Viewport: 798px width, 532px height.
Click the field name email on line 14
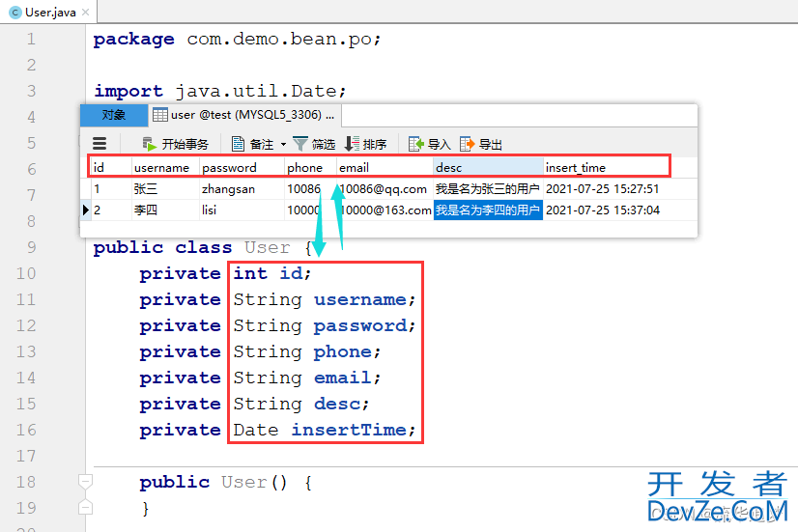pyautogui.click(x=343, y=378)
